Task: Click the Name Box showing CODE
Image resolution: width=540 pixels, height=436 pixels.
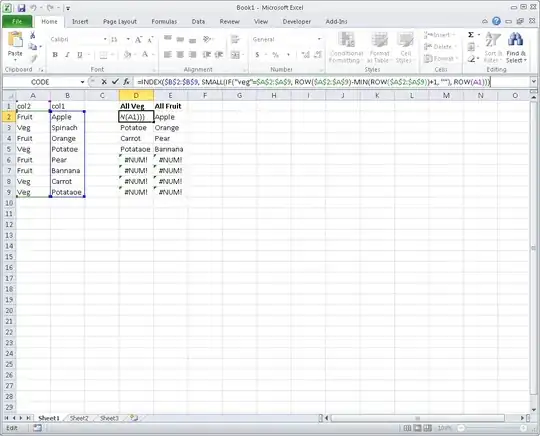Action: point(40,82)
